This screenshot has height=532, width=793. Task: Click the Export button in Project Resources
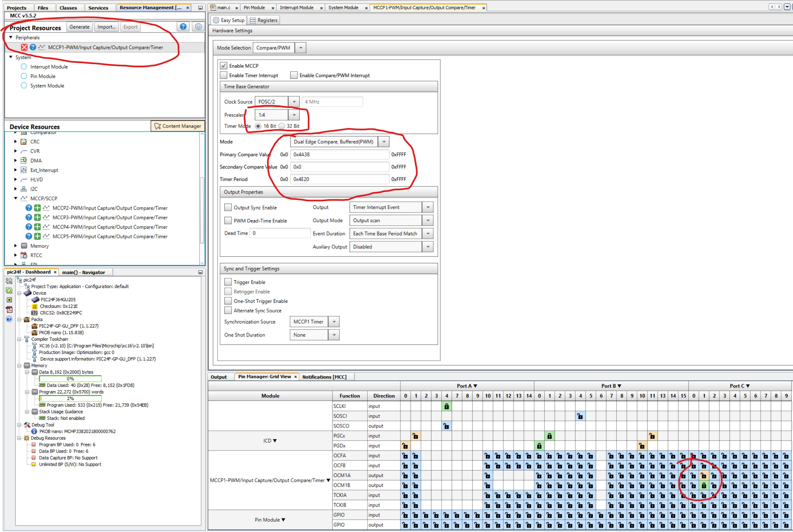click(130, 27)
